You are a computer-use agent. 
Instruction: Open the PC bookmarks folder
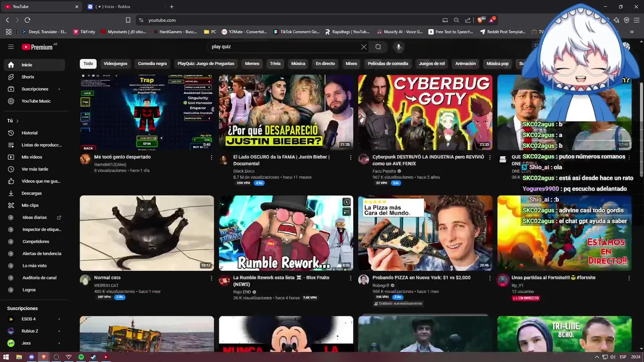tap(210, 32)
